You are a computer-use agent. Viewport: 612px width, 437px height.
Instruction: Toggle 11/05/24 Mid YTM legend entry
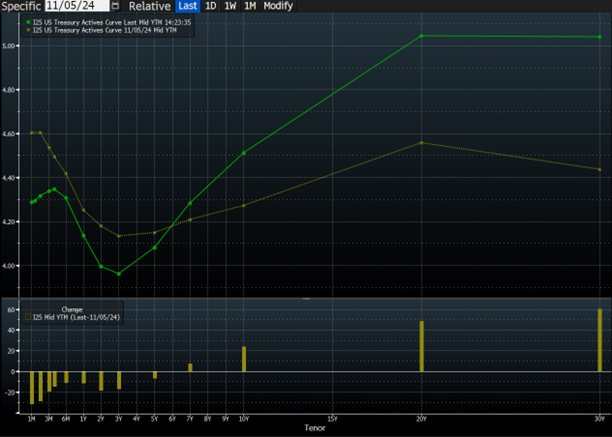pyautogui.click(x=101, y=30)
